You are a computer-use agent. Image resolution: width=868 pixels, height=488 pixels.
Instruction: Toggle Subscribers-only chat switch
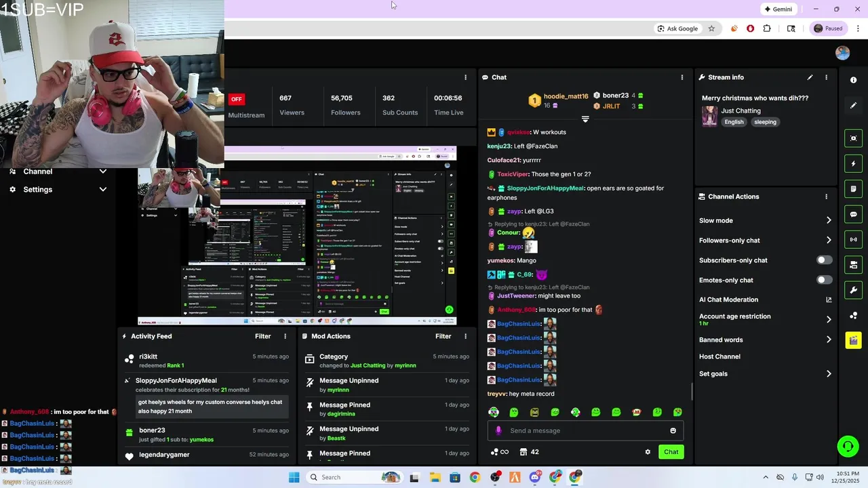tap(824, 260)
